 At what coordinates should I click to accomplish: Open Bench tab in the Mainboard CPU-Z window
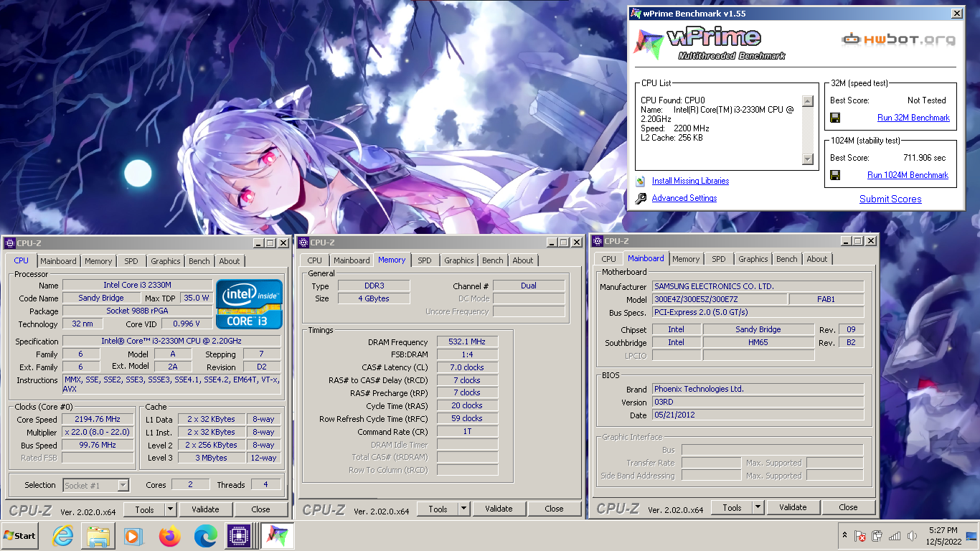(x=787, y=259)
